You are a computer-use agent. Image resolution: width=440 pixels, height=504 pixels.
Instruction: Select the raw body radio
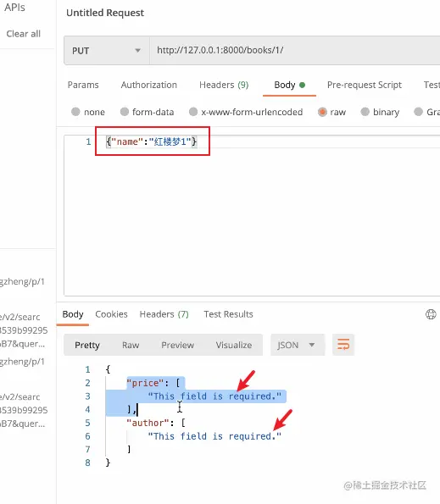point(322,112)
